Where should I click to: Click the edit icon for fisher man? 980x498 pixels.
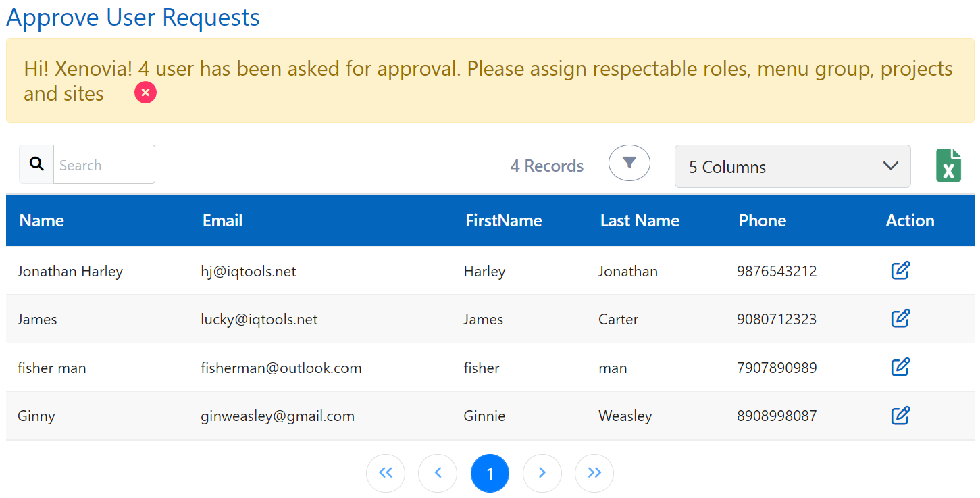pos(900,367)
